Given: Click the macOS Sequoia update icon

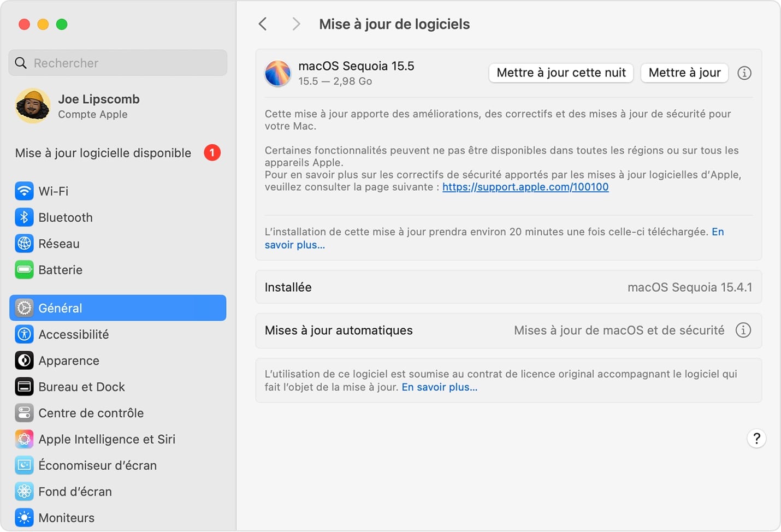Looking at the screenshot, I should click(x=277, y=73).
